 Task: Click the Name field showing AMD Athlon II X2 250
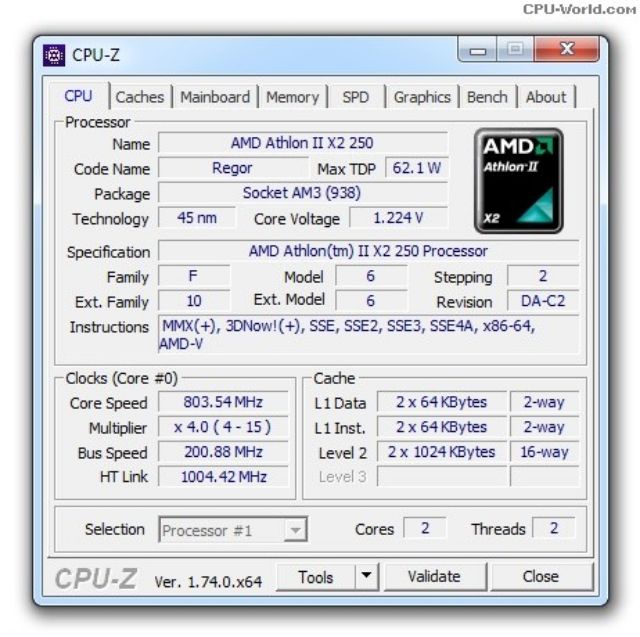click(x=302, y=143)
